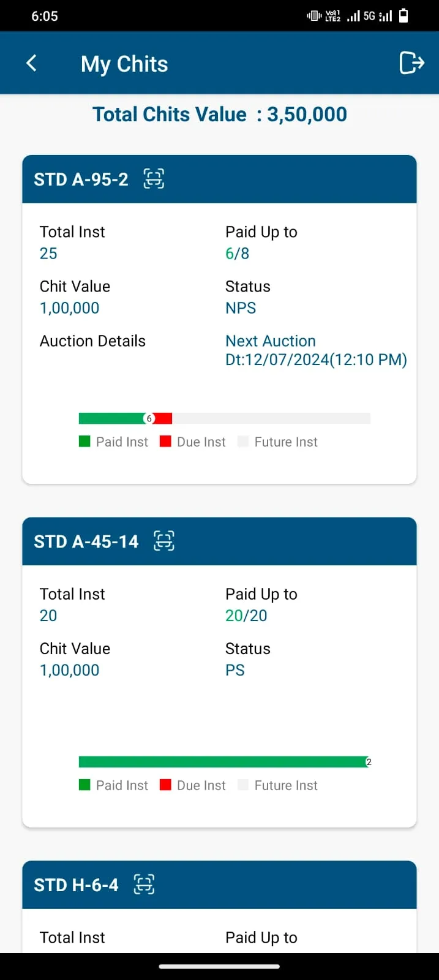
Task: Open the STD H-6-4 chit header
Action: 219,884
